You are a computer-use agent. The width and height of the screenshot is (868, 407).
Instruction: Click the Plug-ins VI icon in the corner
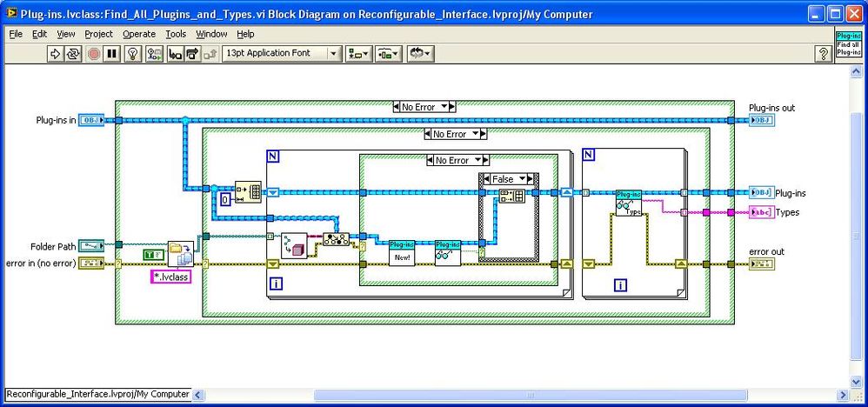(848, 43)
